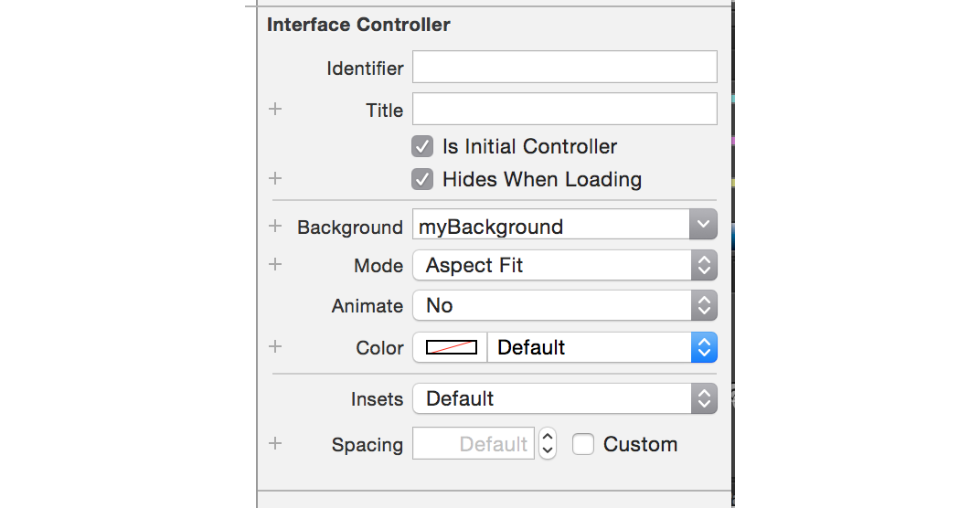Uncheck Is Initial Controller checkbox
Viewport: 980px width, 508px height.
tap(422, 146)
